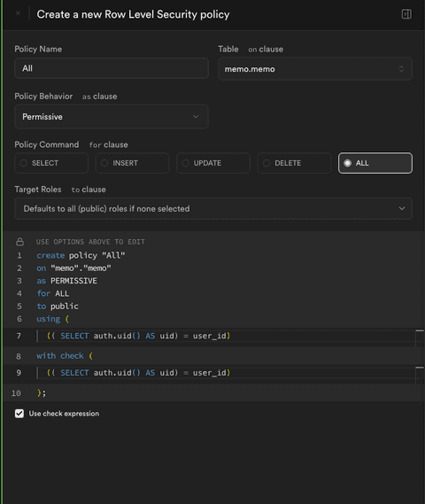Select the UPDATE policy command

pos(213,163)
